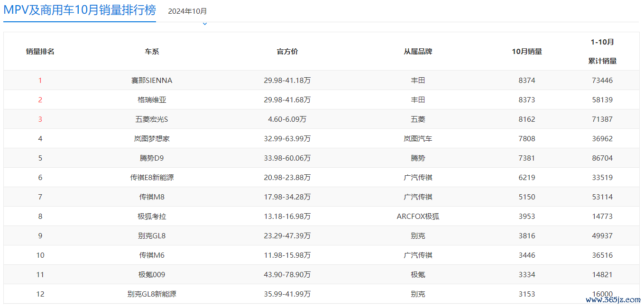Click the 丰田 brand in 赛那SIENNA row

click(x=418, y=81)
